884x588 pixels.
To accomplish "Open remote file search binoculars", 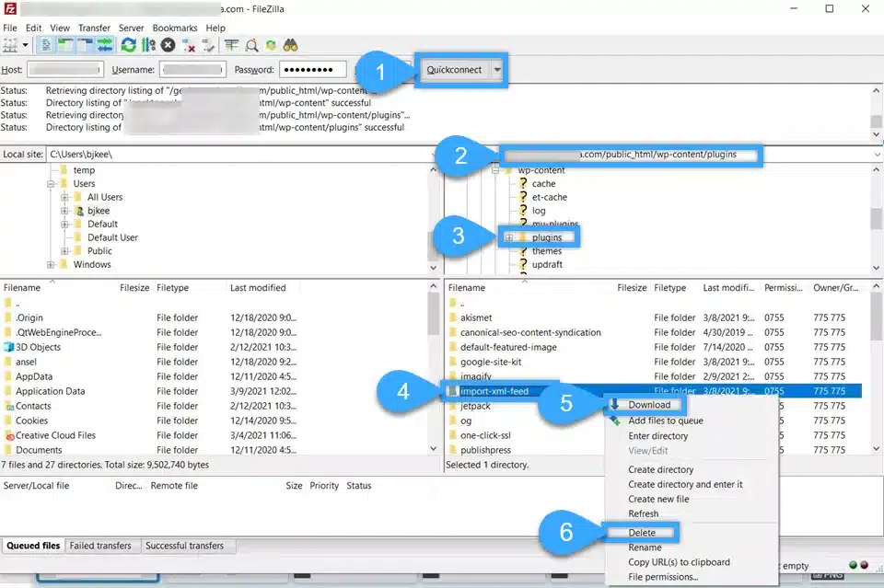I will [290, 45].
